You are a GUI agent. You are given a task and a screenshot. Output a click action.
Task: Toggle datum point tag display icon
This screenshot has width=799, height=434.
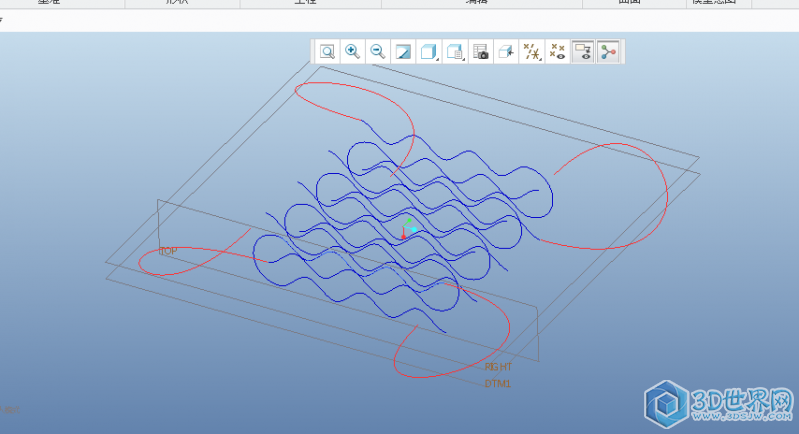pos(557,51)
